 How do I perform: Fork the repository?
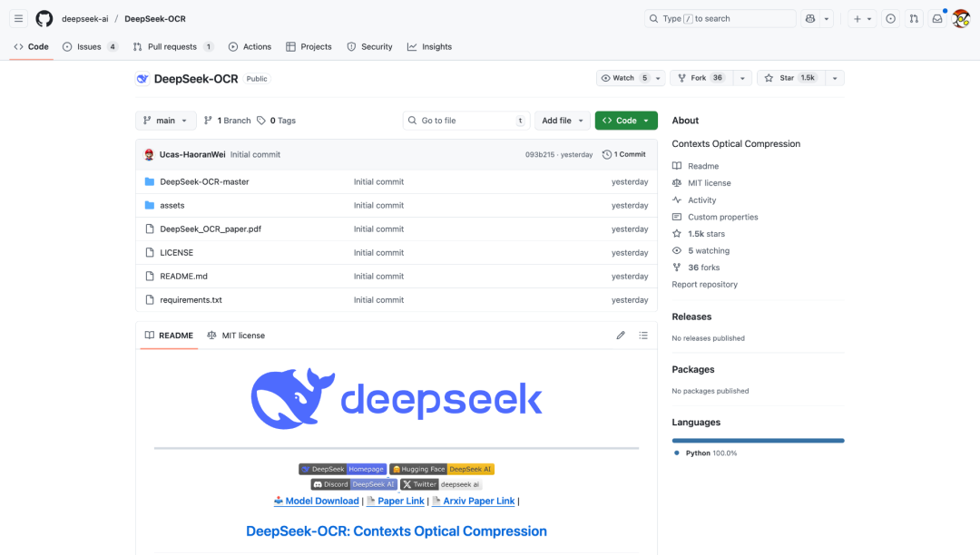pos(701,78)
